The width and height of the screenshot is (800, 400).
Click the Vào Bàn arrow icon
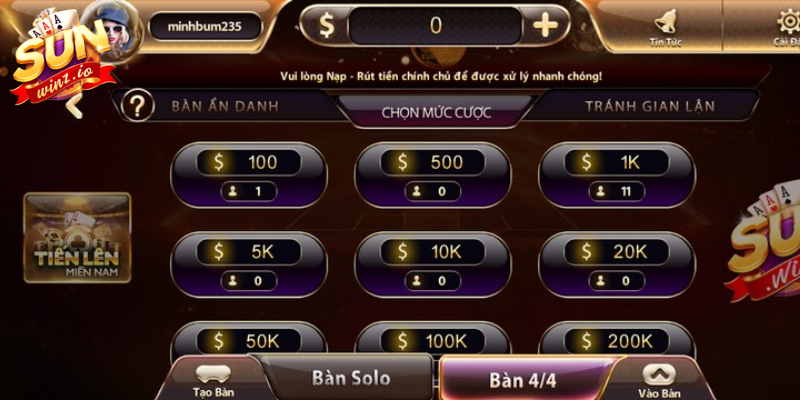[659, 375]
